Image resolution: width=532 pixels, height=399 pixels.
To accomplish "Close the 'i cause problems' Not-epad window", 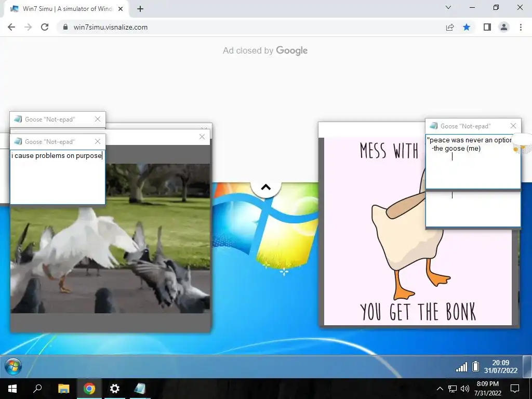I will (x=98, y=141).
